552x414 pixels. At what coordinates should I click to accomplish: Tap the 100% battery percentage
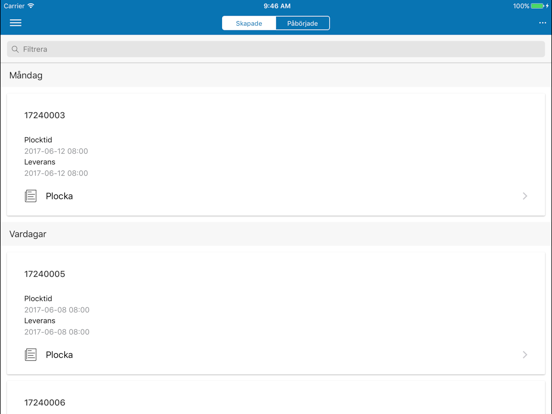click(x=521, y=6)
